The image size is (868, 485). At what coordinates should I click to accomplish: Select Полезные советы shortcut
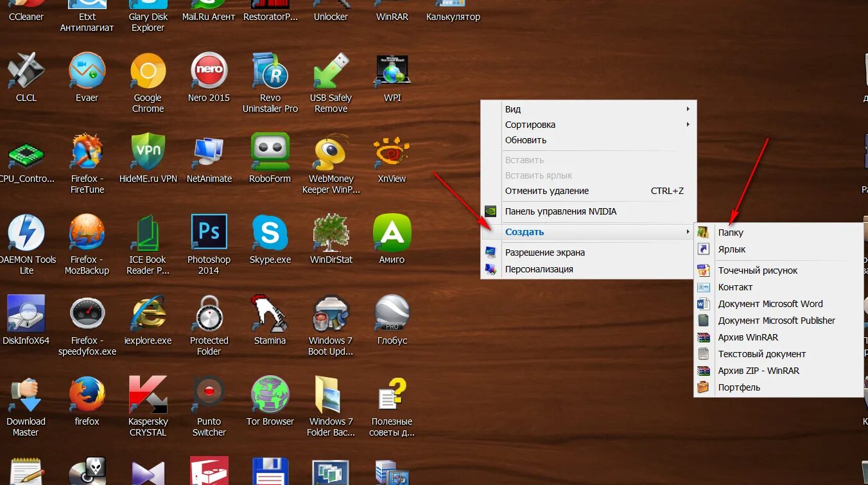pos(392,395)
